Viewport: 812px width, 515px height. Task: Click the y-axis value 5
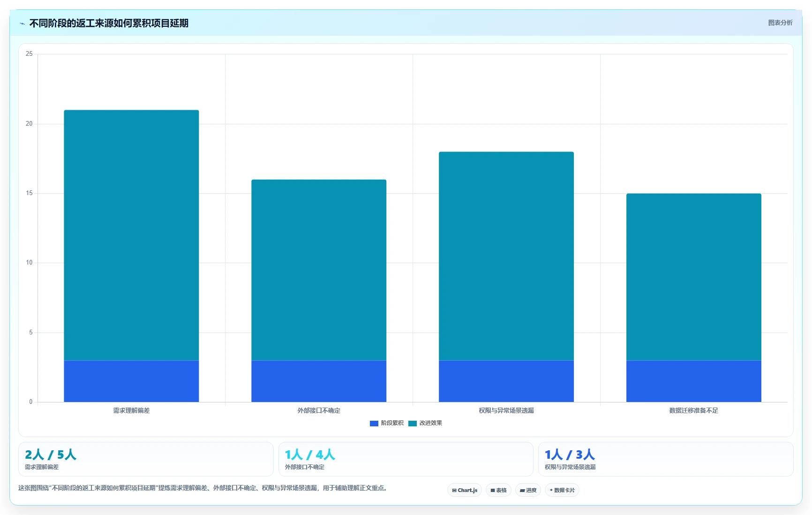pos(31,333)
